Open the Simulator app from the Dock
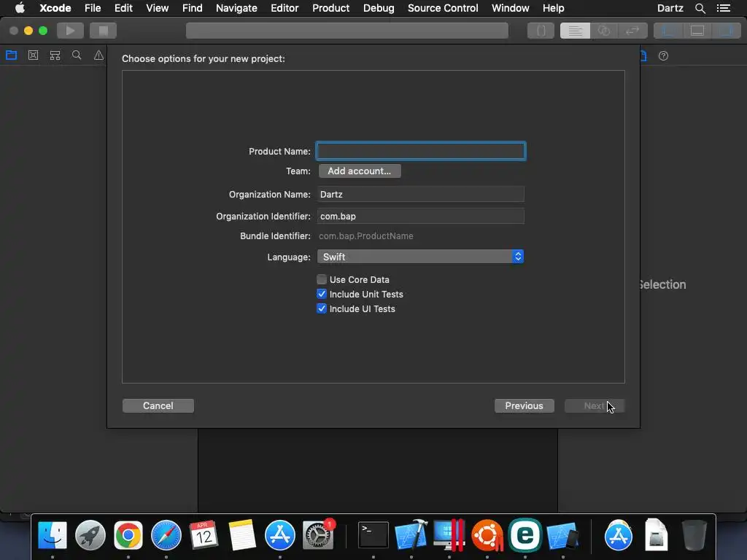 point(562,535)
